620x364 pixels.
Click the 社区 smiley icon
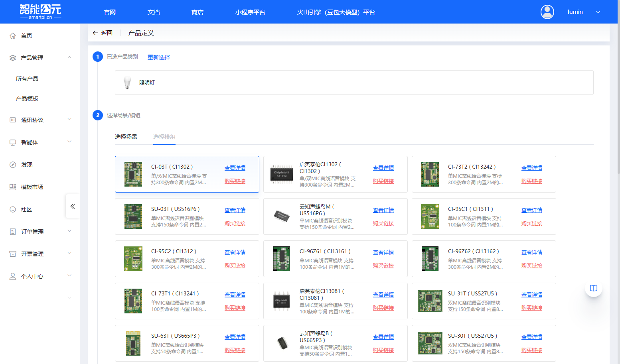point(13,209)
